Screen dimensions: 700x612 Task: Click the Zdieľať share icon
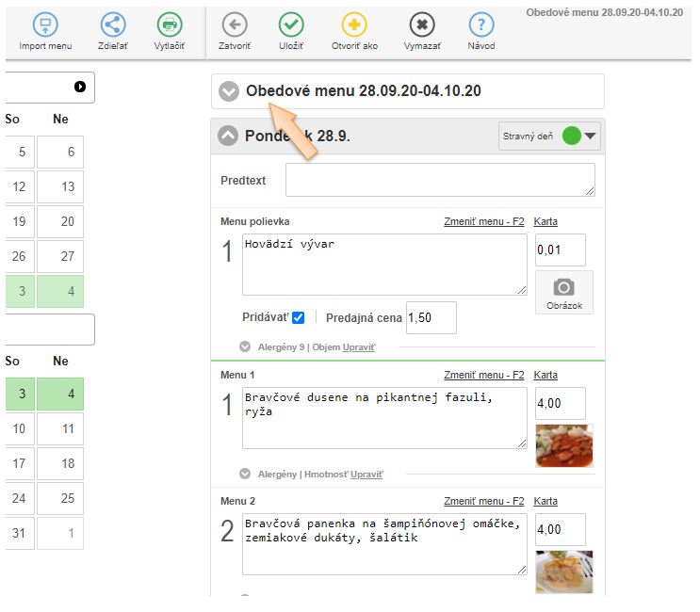coord(113,25)
